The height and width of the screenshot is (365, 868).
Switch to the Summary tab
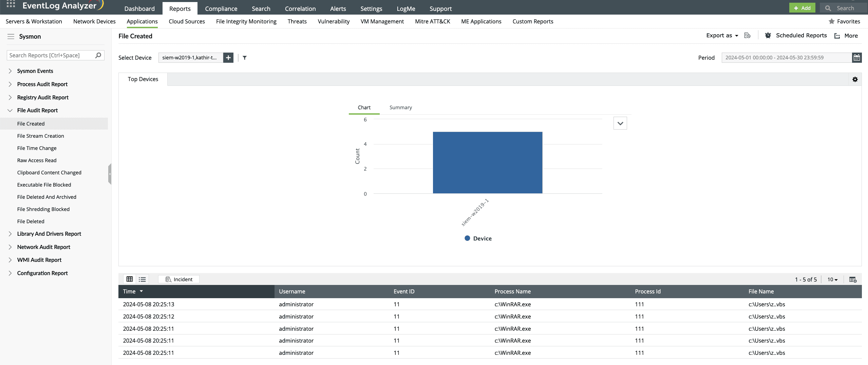coord(400,107)
